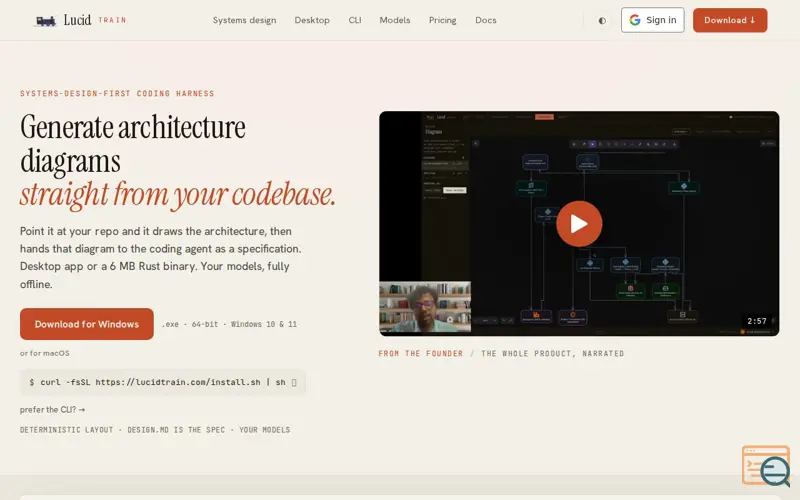Open the Docs nav item

point(486,20)
